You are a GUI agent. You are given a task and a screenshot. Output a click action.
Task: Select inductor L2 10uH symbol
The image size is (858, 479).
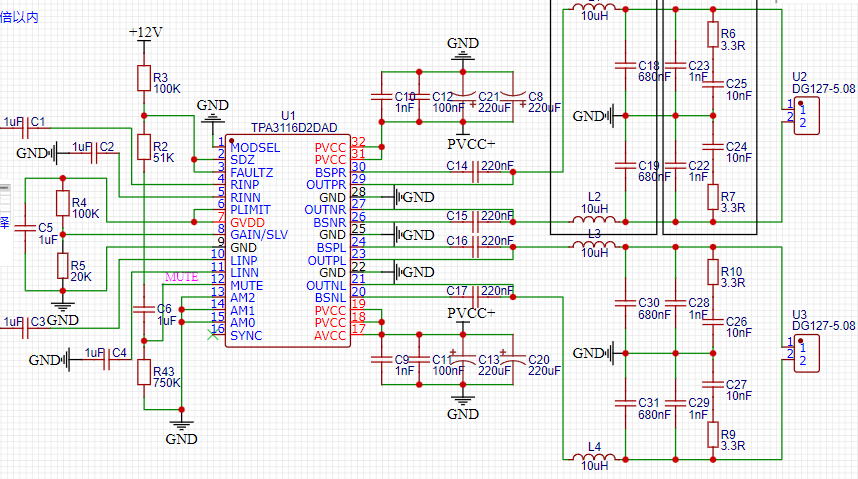(594, 220)
